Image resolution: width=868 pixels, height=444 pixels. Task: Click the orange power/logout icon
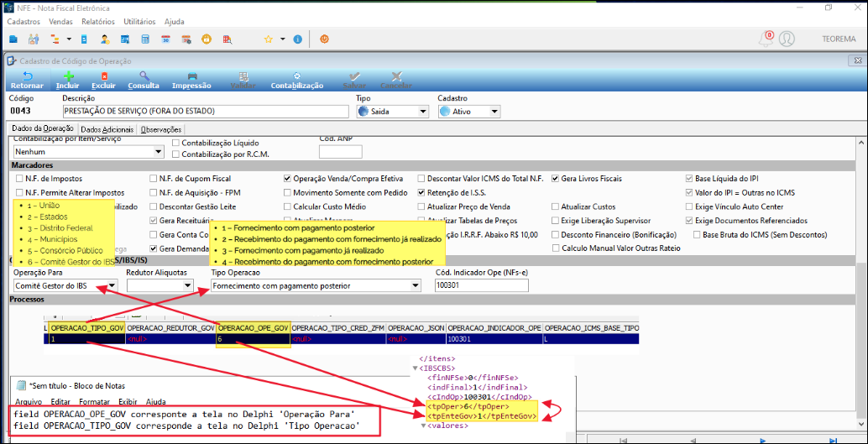pos(324,39)
